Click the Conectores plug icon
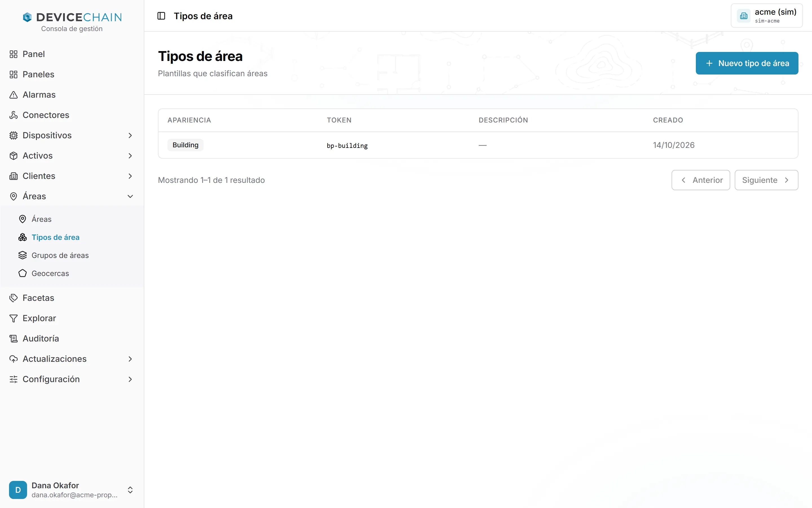This screenshot has height=508, width=812. tap(14, 115)
